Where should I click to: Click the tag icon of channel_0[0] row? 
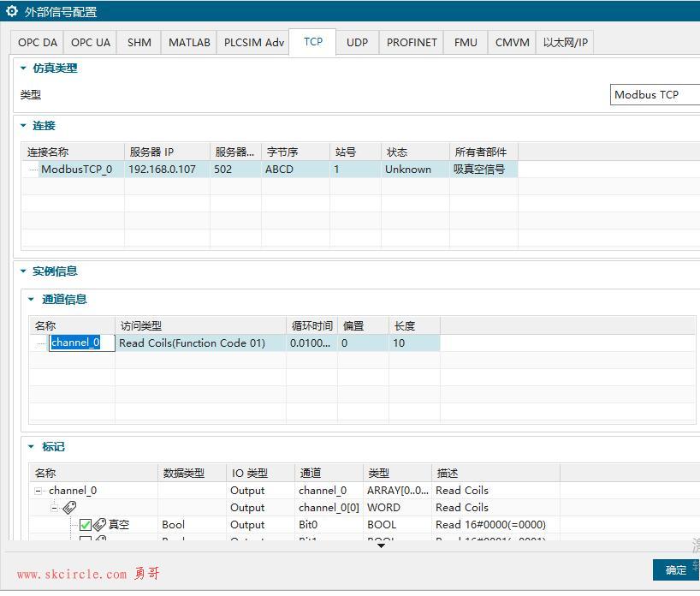(69, 508)
